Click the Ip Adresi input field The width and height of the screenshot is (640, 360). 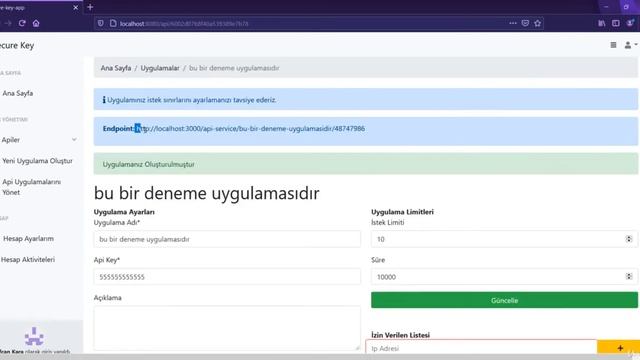[482, 348]
